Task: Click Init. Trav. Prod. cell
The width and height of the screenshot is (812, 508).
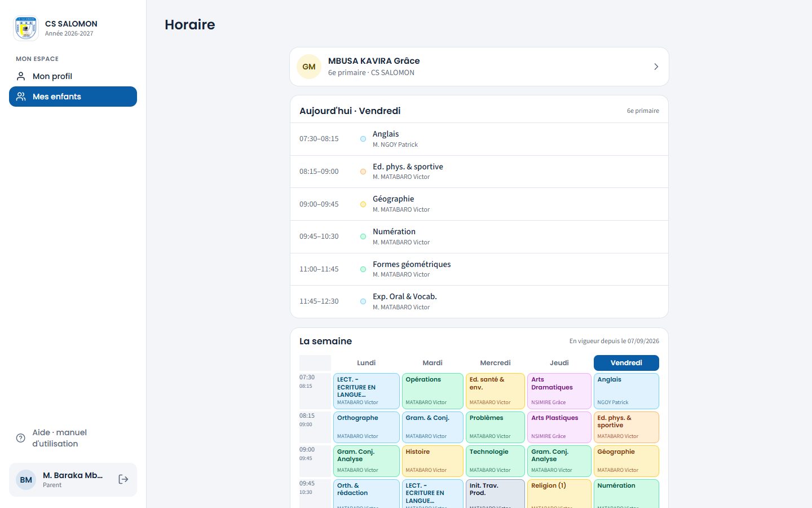Action: tap(495, 494)
